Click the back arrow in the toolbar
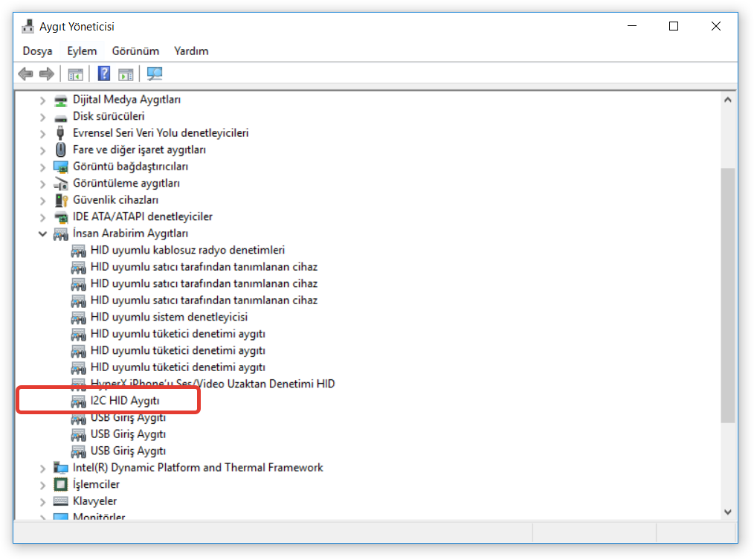The height and width of the screenshot is (560, 754). [26, 74]
